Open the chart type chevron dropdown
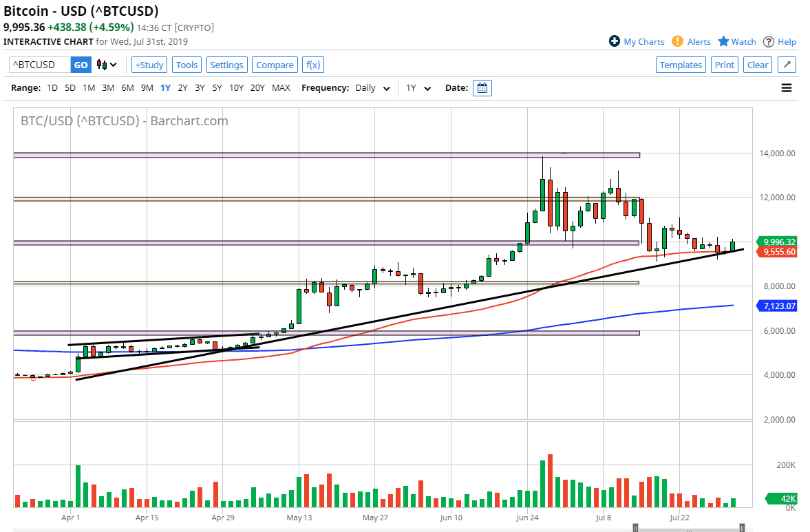This screenshot has height=532, width=810. pyautogui.click(x=113, y=64)
